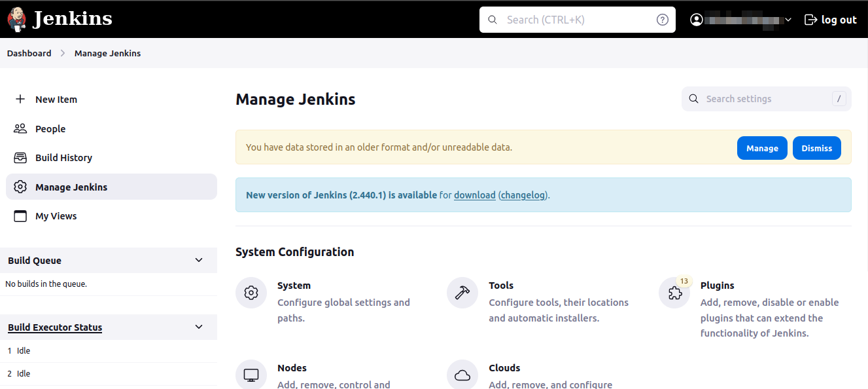Viewport: 868px width, 389px height.
Task: Click executor 2 Idle row
Action: (109, 374)
